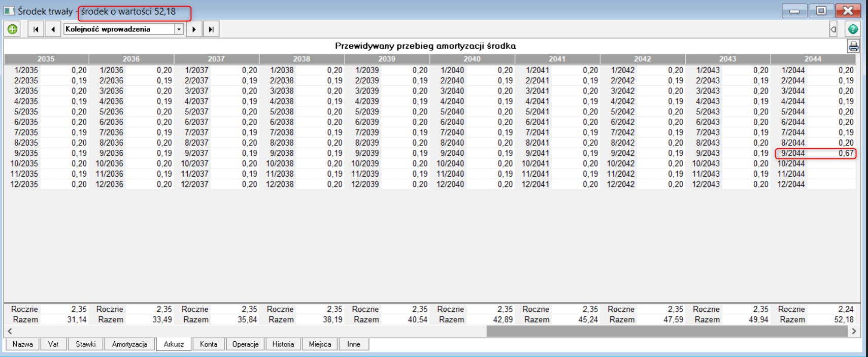Click the 2044 column header
This screenshot has height=357, width=868.
click(x=813, y=59)
